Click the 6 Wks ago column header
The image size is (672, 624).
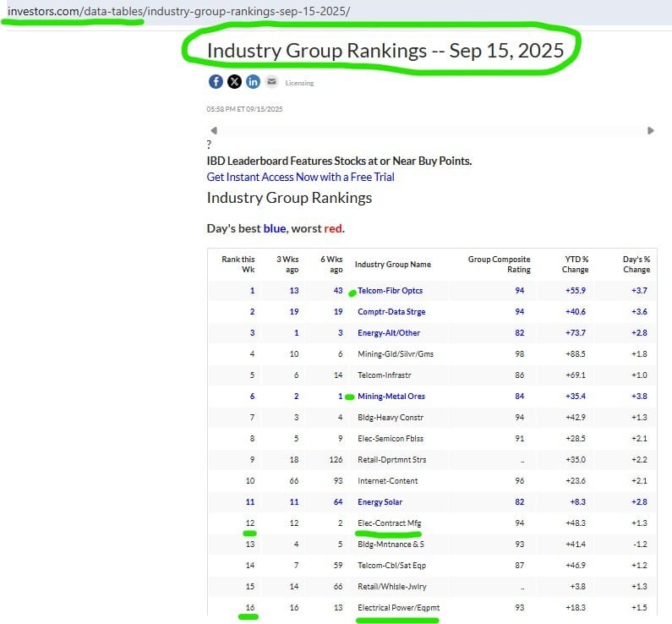[331, 265]
